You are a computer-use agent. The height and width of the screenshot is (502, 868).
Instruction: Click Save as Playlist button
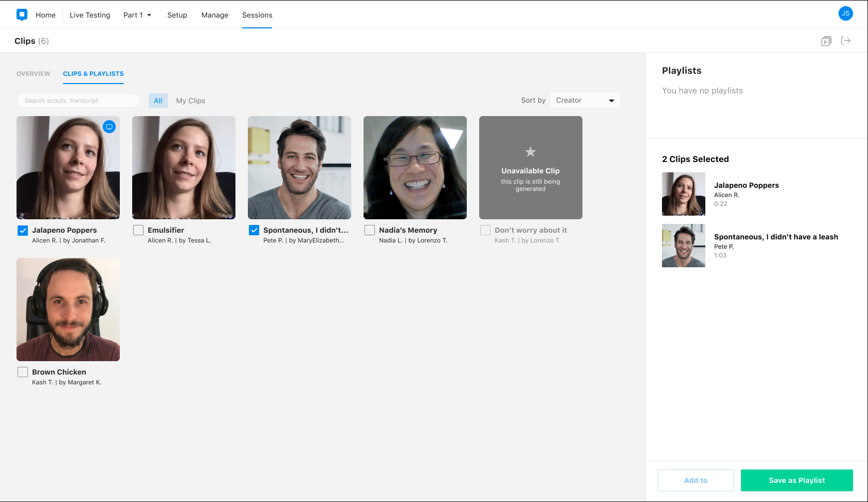(797, 480)
